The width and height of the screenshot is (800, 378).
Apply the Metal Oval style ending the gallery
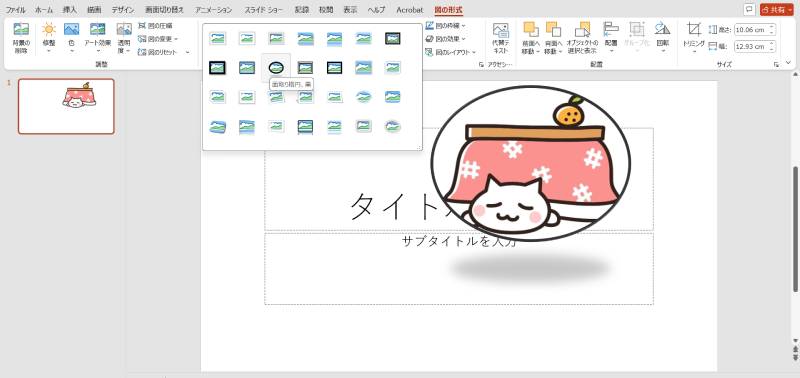[393, 126]
